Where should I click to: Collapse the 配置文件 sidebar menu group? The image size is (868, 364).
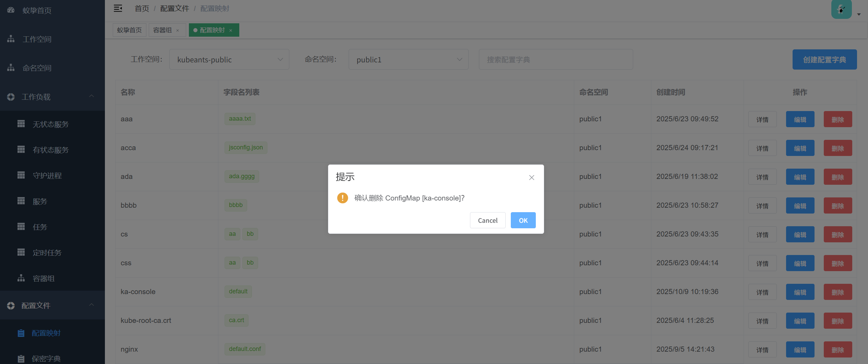pyautogui.click(x=92, y=305)
